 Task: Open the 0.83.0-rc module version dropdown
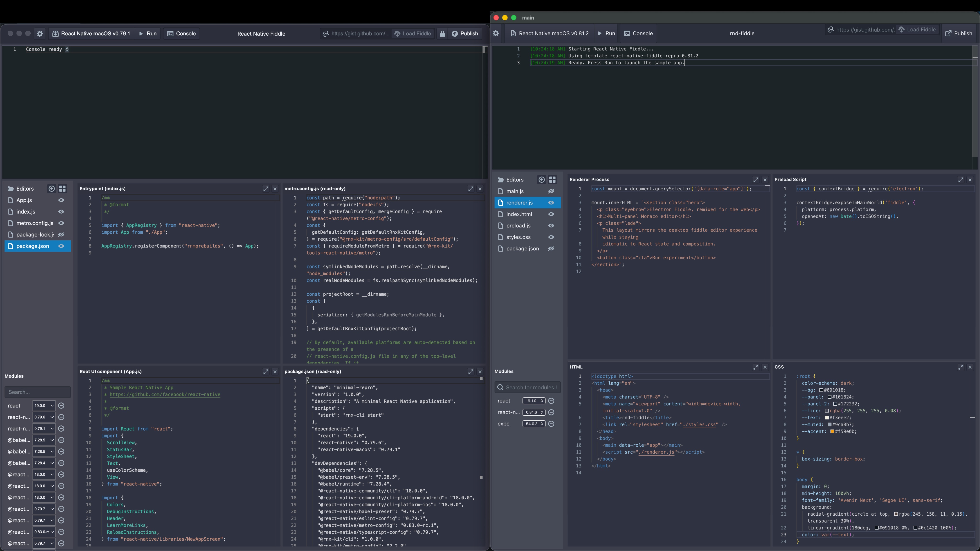44,532
